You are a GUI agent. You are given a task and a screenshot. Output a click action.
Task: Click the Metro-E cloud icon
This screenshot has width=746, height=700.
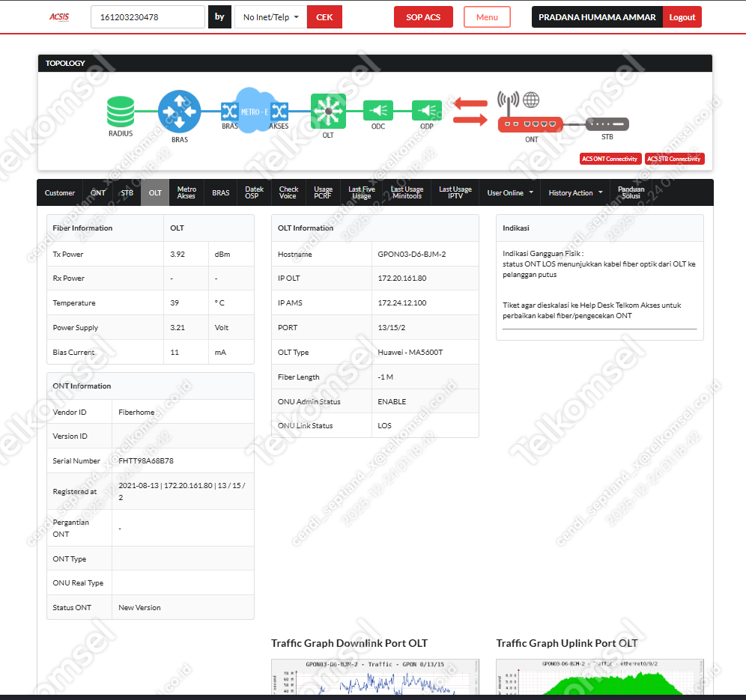(254, 110)
